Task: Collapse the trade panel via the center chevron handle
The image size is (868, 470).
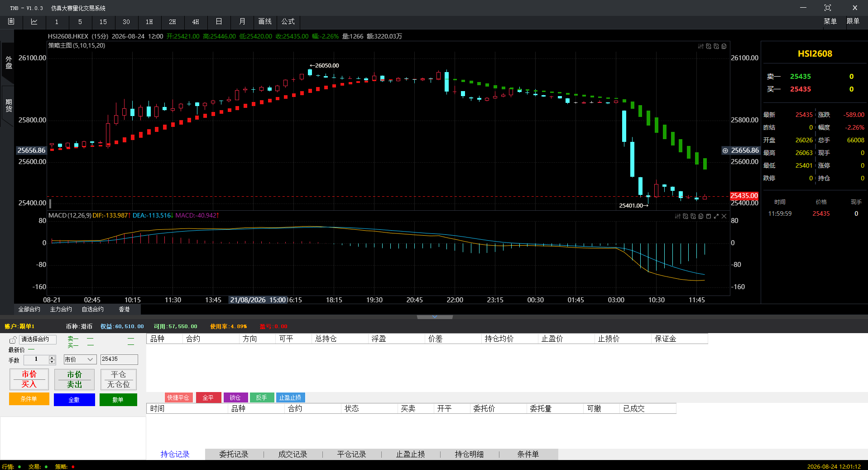Action: coord(435,317)
